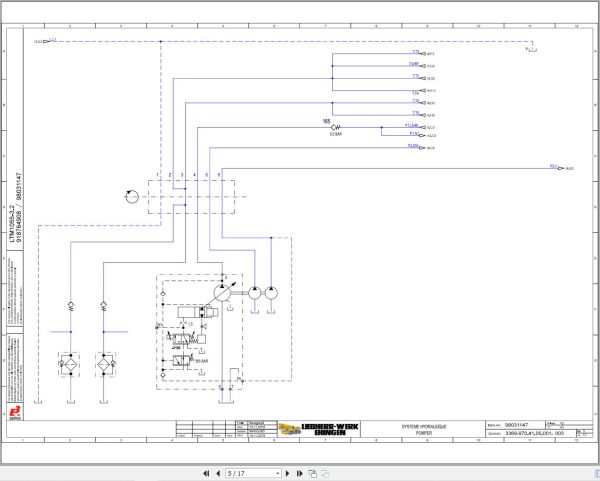Click the POMPER subtitle text
This screenshot has width=600, height=481.
(x=424, y=433)
